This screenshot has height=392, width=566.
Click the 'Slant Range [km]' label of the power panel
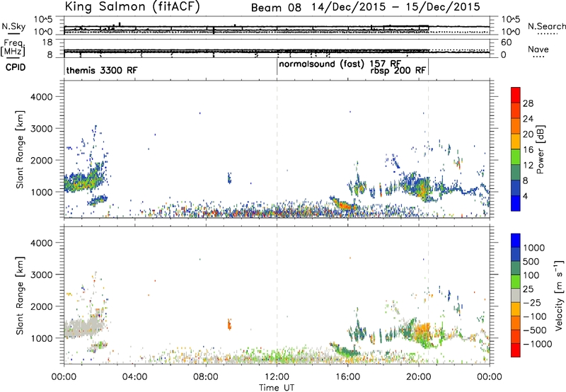coord(20,149)
